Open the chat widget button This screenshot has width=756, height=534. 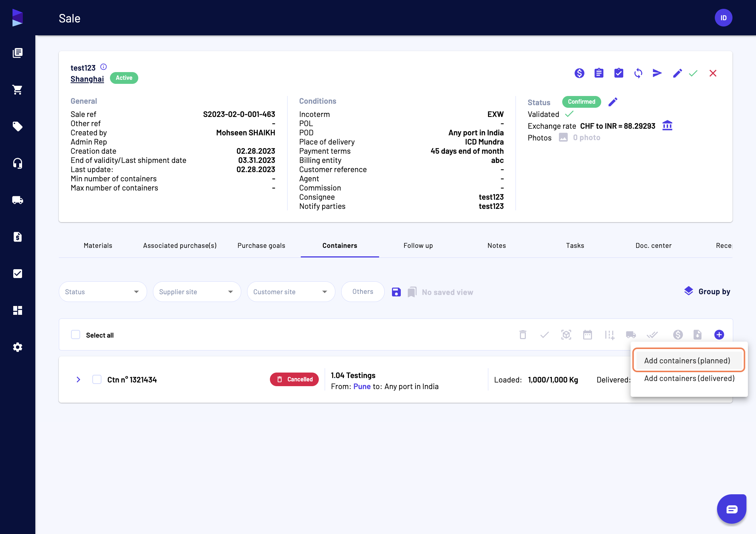(x=732, y=509)
